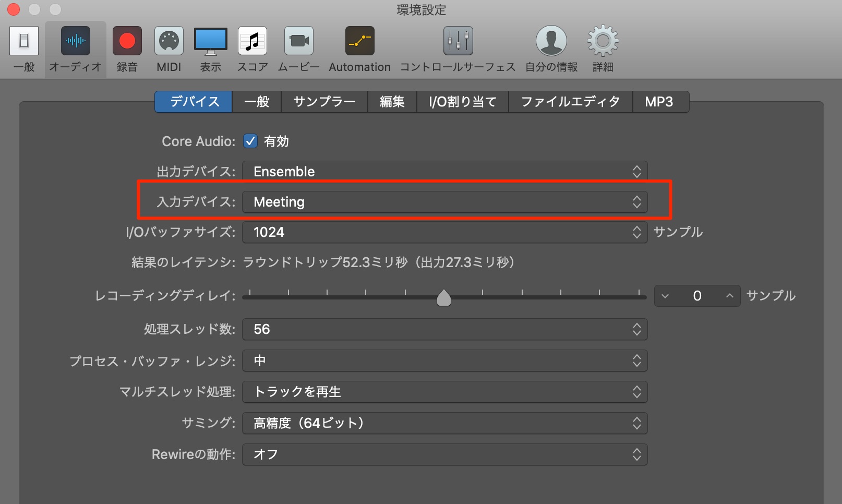Screen dimensions: 842x504
Task: Switch to the ファイルエディタ tab
Action: pyautogui.click(x=571, y=102)
